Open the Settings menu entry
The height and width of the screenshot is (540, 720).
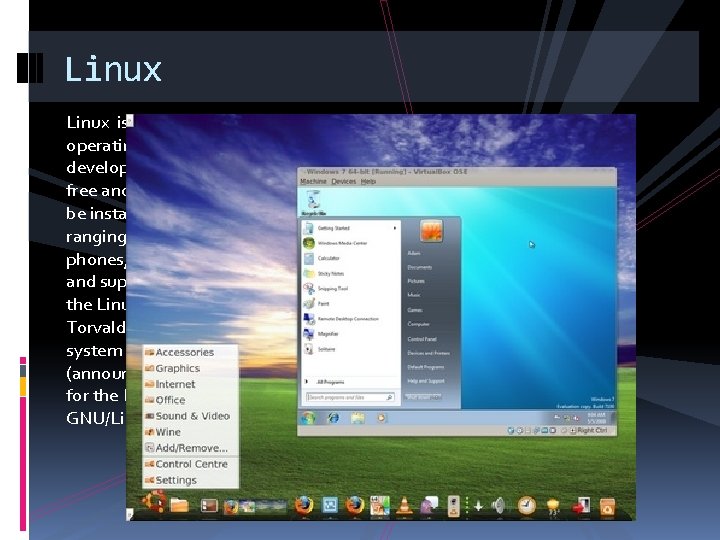[191, 480]
